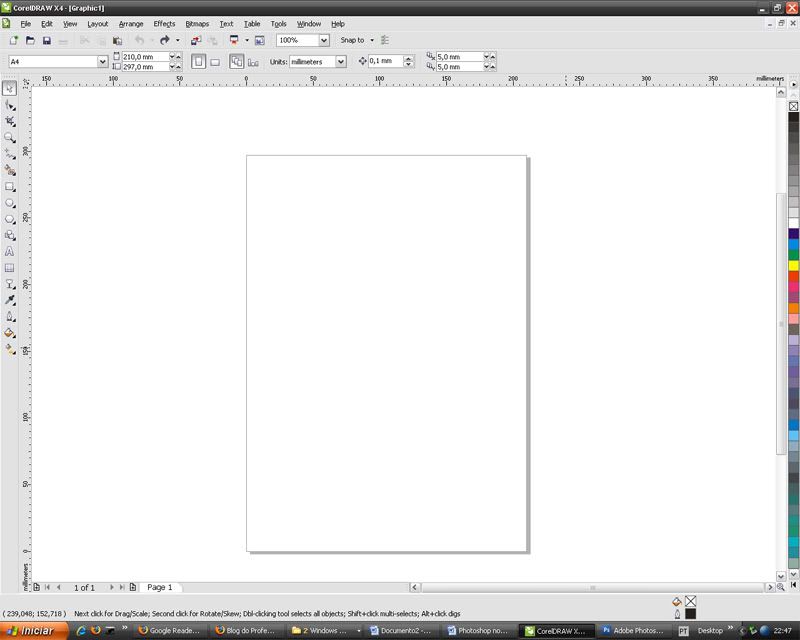Choose the Rectangle tool
The width and height of the screenshot is (800, 640).
tap(10, 187)
